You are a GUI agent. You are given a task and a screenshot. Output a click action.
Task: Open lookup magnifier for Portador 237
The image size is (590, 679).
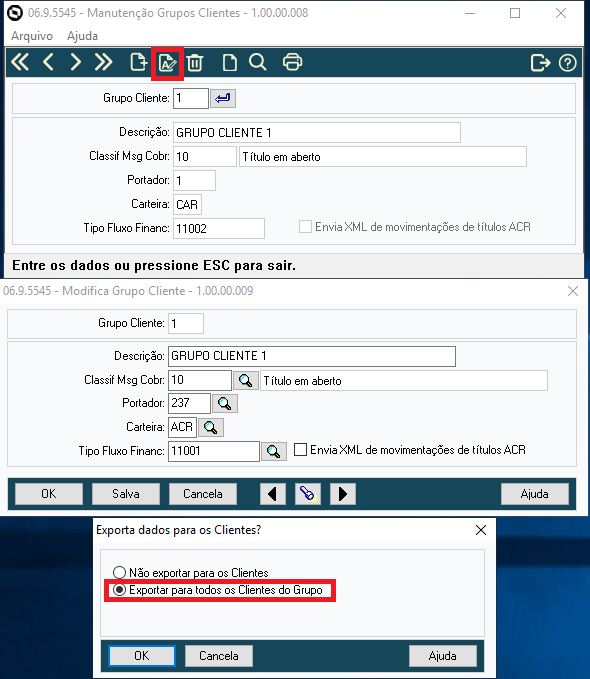[x=224, y=404]
